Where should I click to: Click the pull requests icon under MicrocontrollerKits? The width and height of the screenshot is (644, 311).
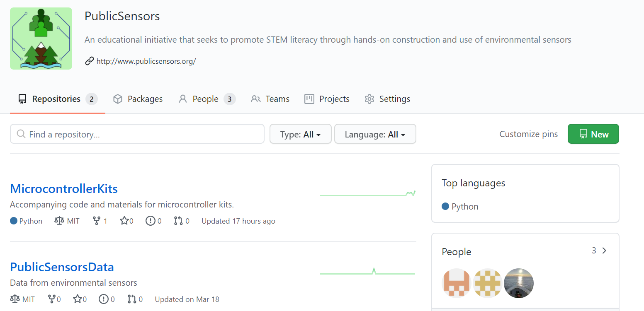click(177, 221)
